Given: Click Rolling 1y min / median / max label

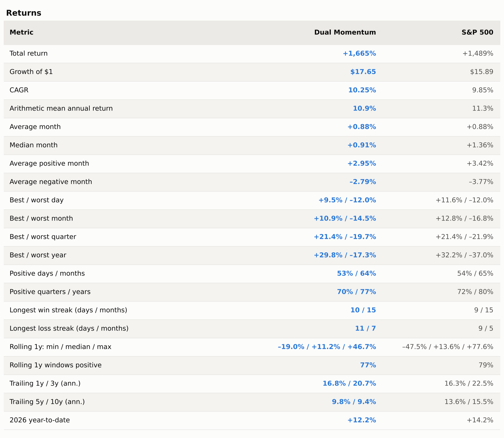Looking at the screenshot, I should (60, 347).
